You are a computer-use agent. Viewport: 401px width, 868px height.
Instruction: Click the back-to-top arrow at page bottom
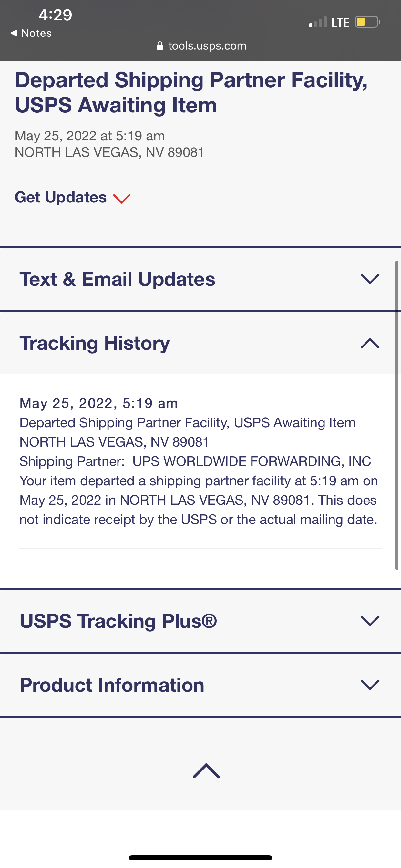pyautogui.click(x=206, y=771)
